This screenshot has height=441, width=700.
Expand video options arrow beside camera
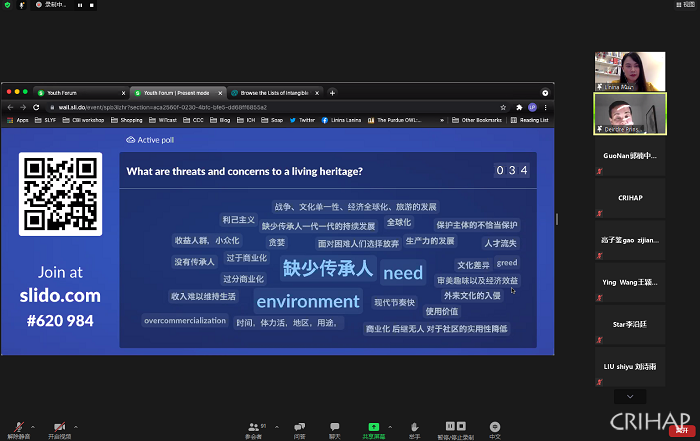[78, 424]
